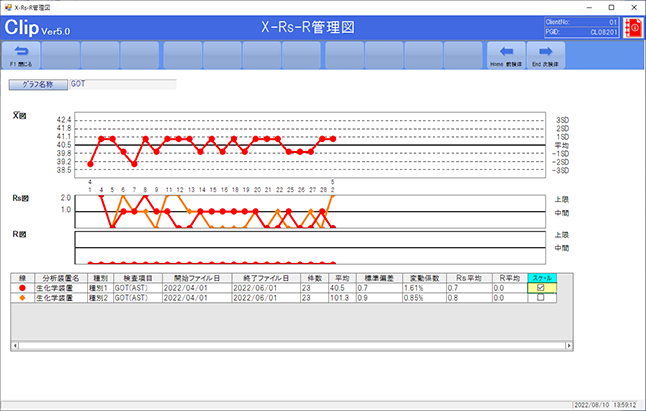Click the X図 chart label
Screen dimensions: 646x411
click(19, 115)
